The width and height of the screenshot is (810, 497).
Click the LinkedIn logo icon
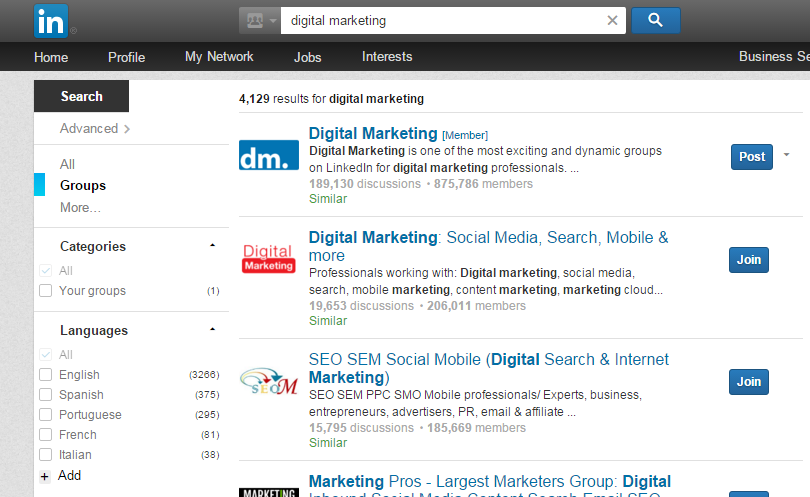(51, 20)
